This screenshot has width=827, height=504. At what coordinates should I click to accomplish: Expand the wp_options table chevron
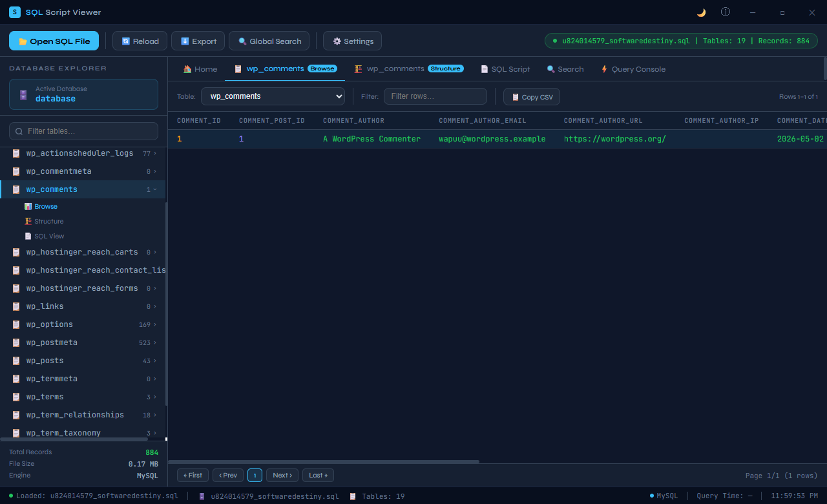155,325
